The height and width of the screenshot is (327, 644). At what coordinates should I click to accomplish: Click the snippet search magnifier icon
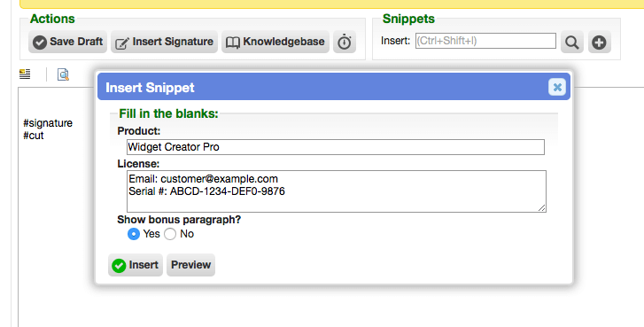click(x=571, y=42)
